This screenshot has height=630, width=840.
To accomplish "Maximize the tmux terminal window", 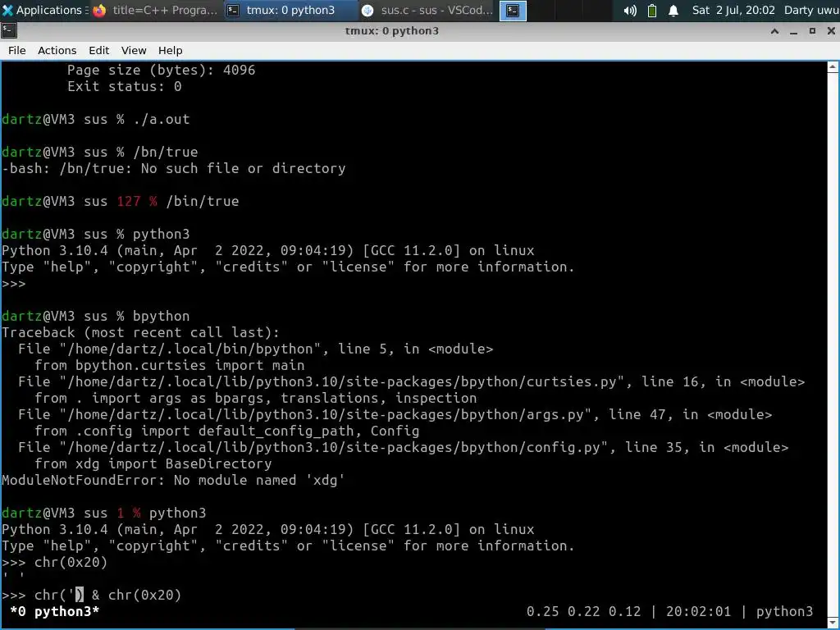I will click(812, 31).
